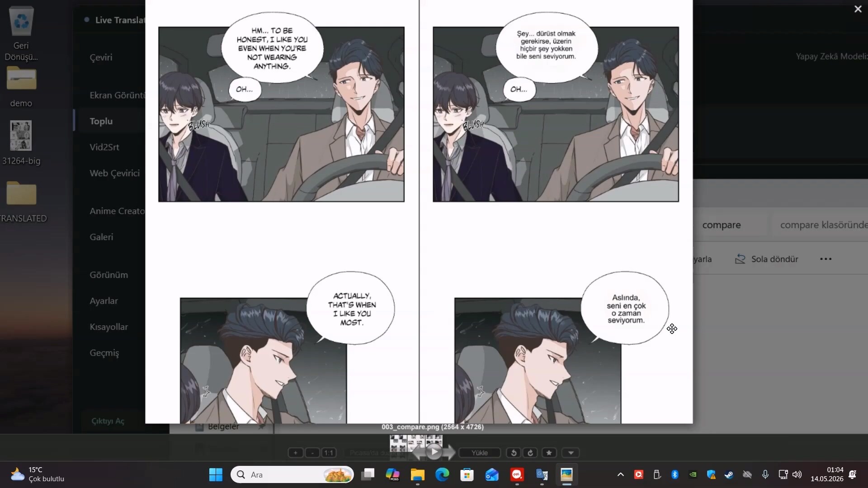Select the 31264-big image file icon

coord(21,142)
